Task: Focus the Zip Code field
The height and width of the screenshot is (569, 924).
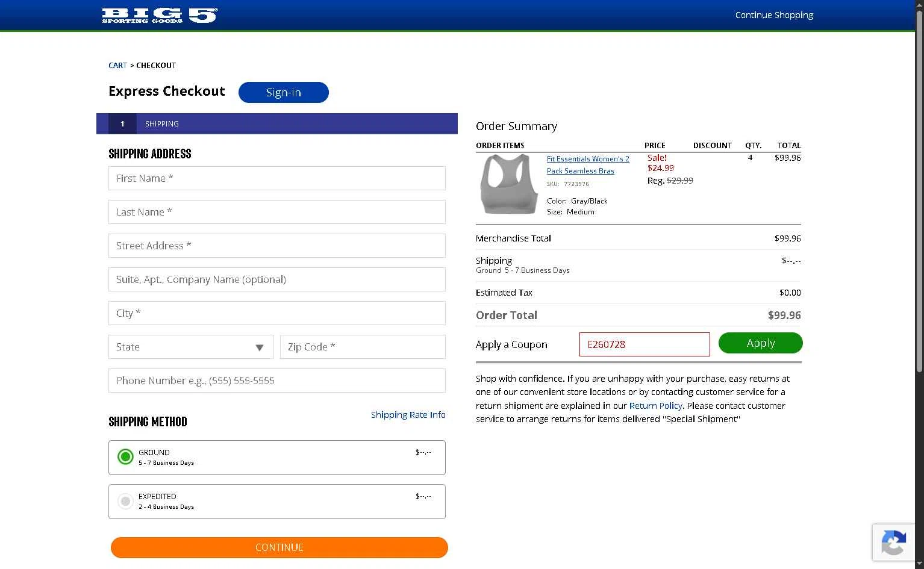Action: pos(363,347)
